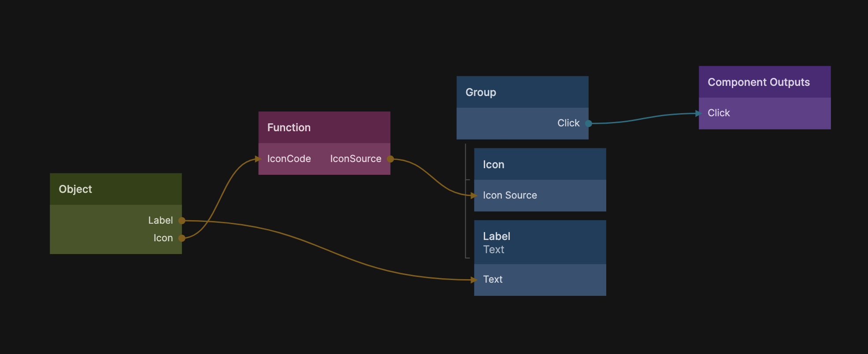Select the Group node title
This screenshot has height=354, width=868.
[481, 92]
